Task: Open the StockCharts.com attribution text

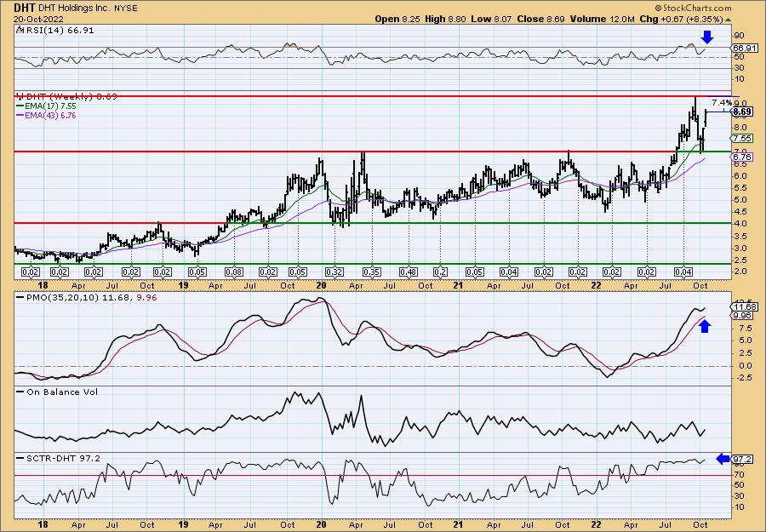Action: (693, 8)
